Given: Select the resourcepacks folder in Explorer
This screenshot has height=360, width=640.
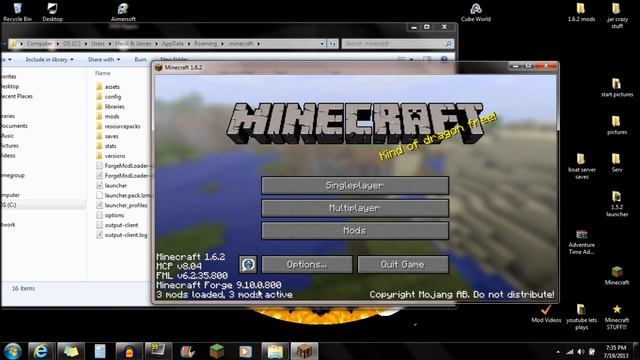Looking at the screenshot, I should (118, 127).
